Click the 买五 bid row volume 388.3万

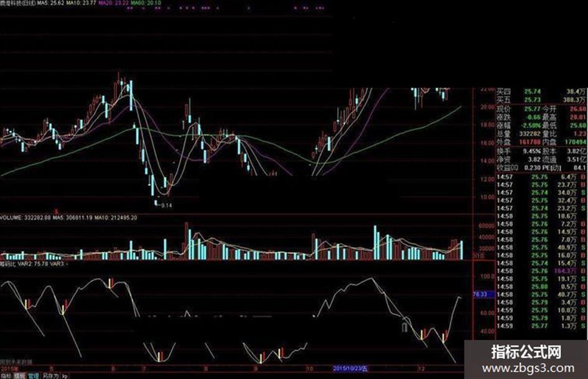point(573,100)
